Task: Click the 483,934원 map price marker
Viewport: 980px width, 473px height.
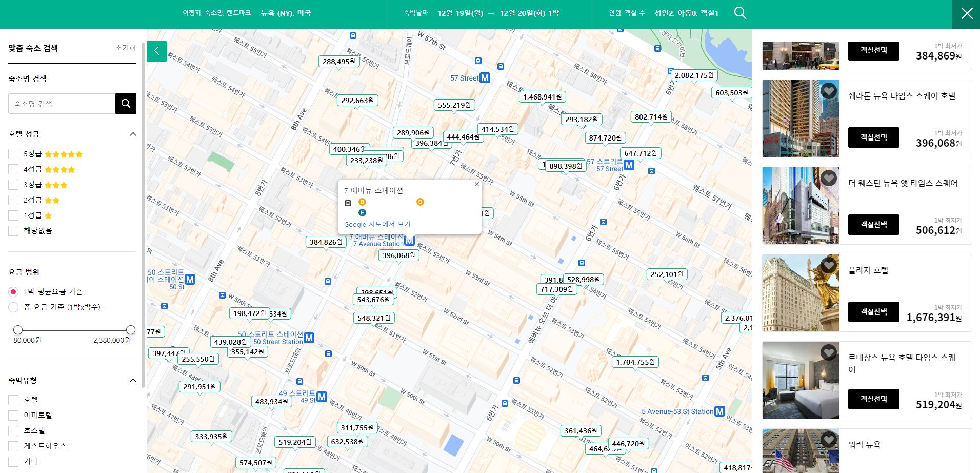Action: tap(272, 402)
